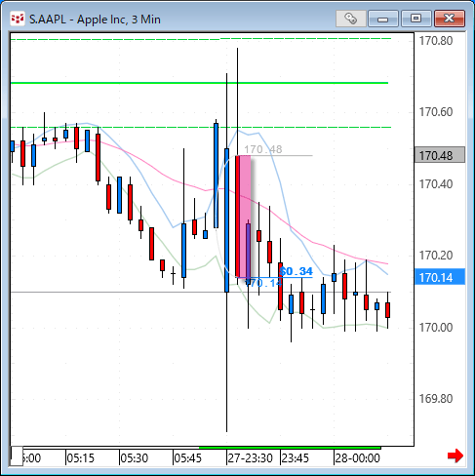Click the 170.80 price axis label
475x476 pixels.
(x=436, y=41)
